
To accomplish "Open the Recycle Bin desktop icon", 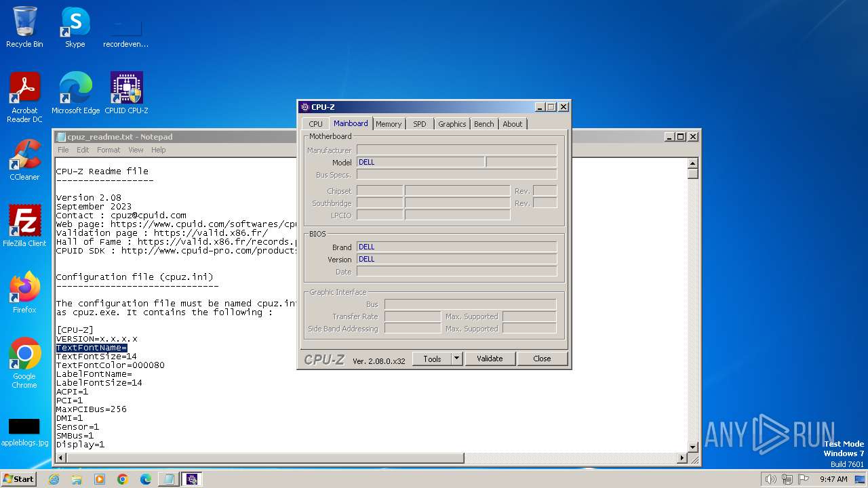I will click(24, 27).
